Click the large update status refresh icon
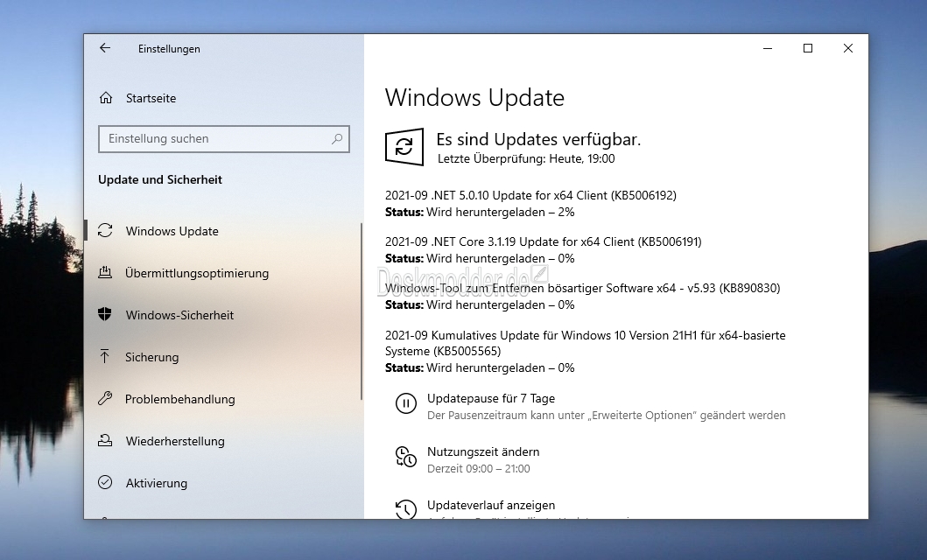927x560 pixels. (404, 146)
